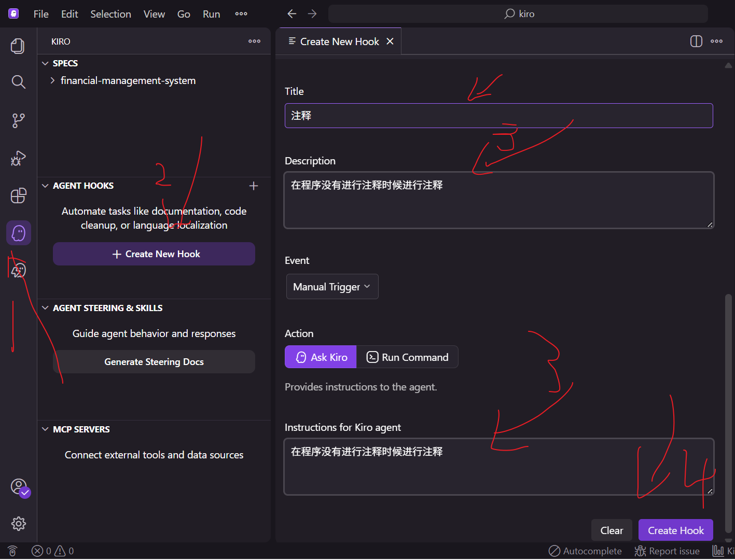Click the Title input field

[499, 116]
